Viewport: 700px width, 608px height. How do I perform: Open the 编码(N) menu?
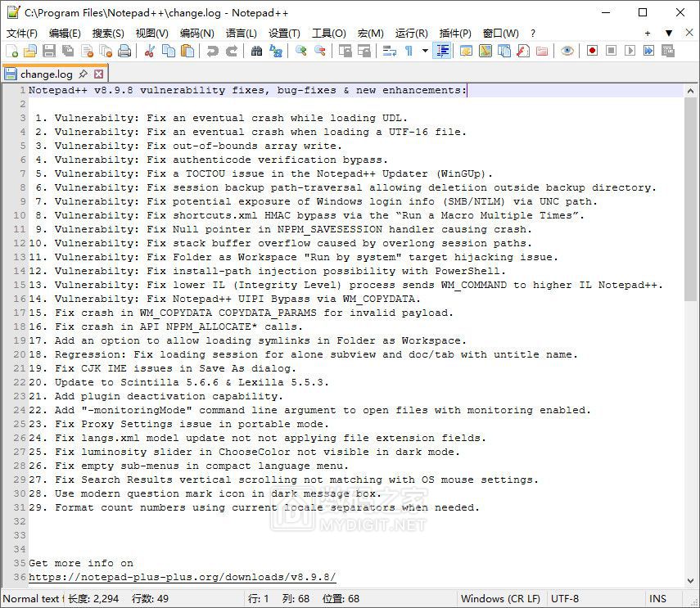click(196, 34)
